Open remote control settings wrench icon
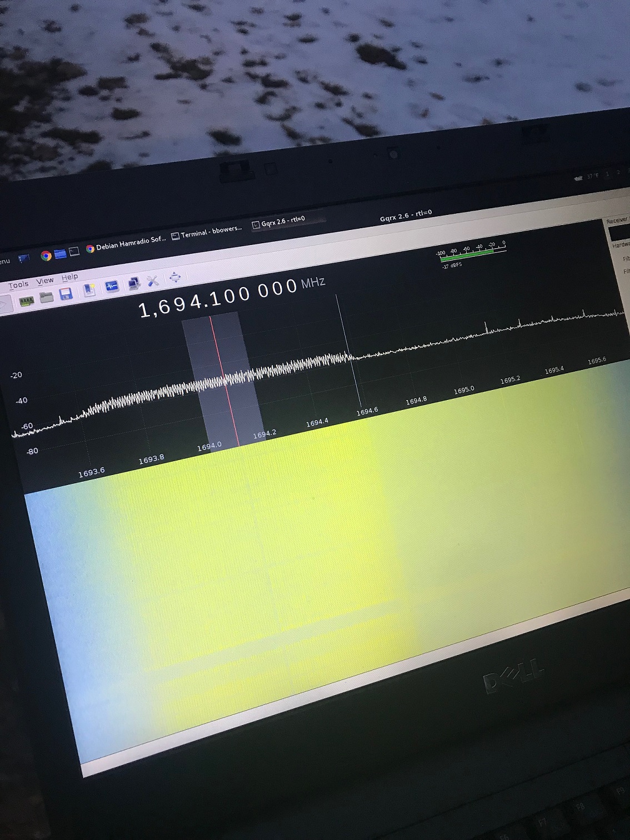 point(153,281)
